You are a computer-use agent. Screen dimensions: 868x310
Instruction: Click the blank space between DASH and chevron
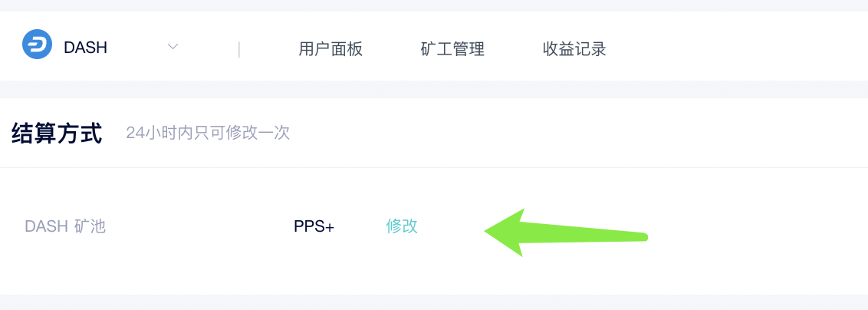click(x=137, y=47)
